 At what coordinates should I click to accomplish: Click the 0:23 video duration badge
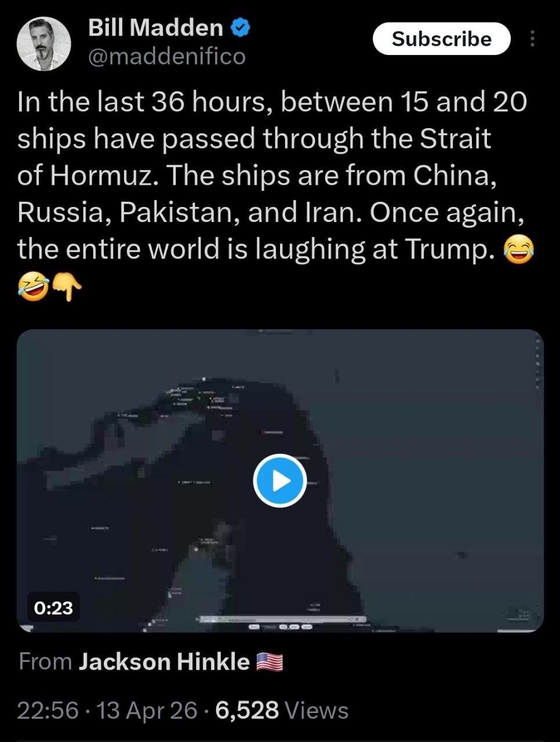53,608
